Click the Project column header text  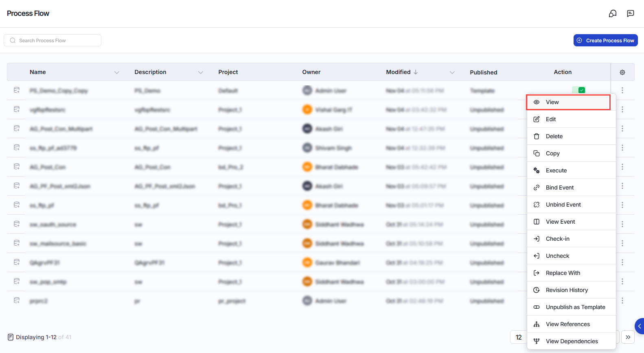coord(228,72)
